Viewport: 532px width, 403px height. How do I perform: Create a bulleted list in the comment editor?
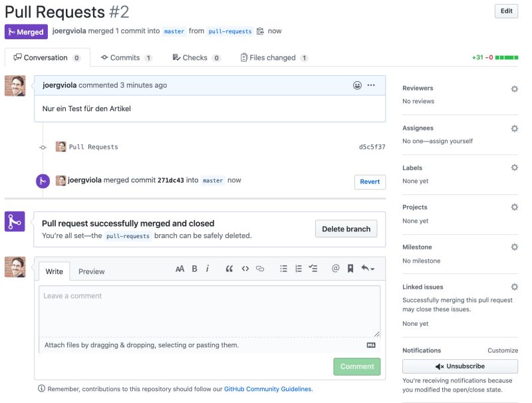(283, 269)
